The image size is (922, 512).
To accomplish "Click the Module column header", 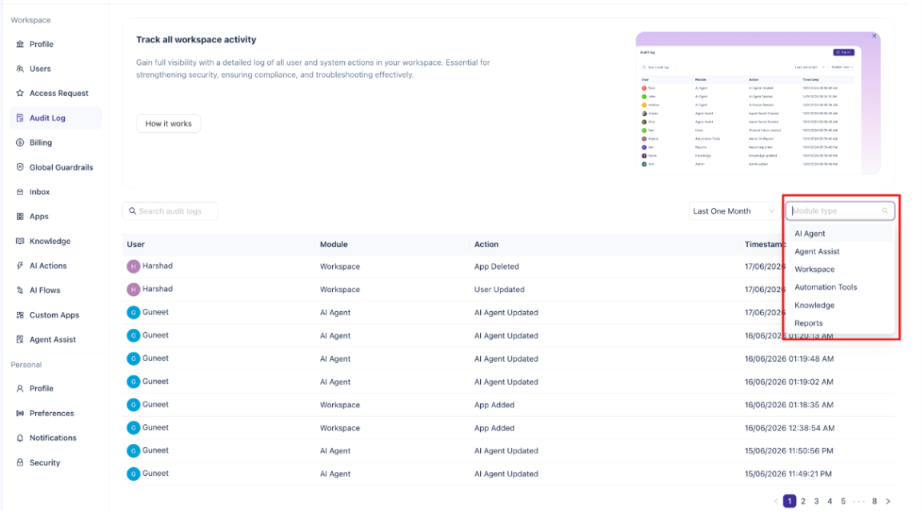I will coord(333,245).
